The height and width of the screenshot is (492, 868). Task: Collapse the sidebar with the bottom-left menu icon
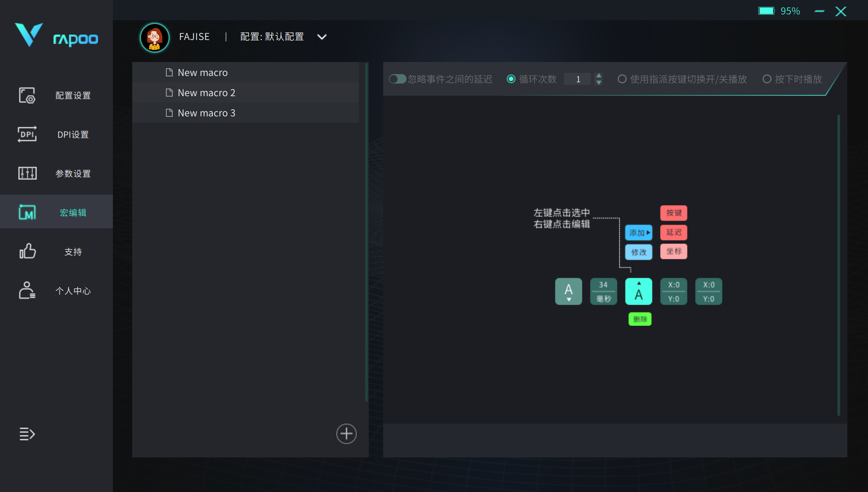click(27, 434)
